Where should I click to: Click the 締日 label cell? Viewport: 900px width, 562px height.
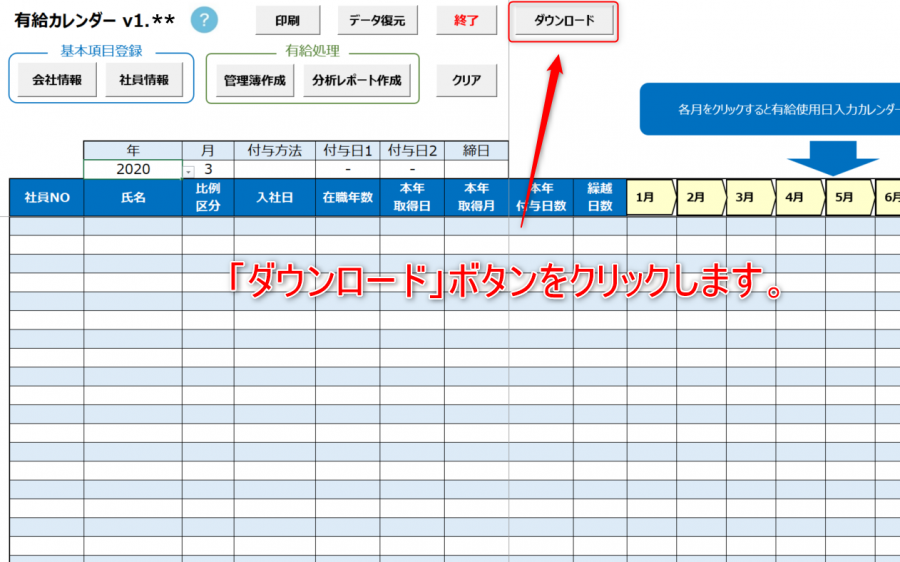tap(476, 150)
